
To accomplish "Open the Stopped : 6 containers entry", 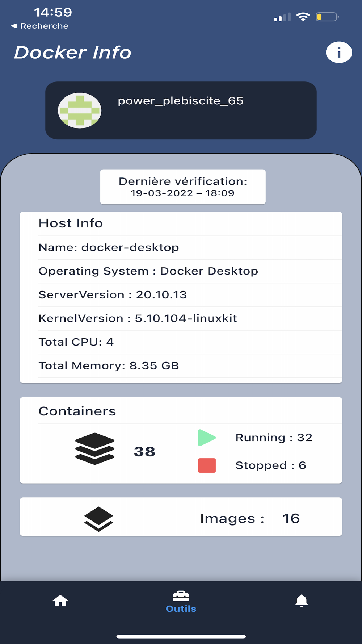I will (x=271, y=465).
